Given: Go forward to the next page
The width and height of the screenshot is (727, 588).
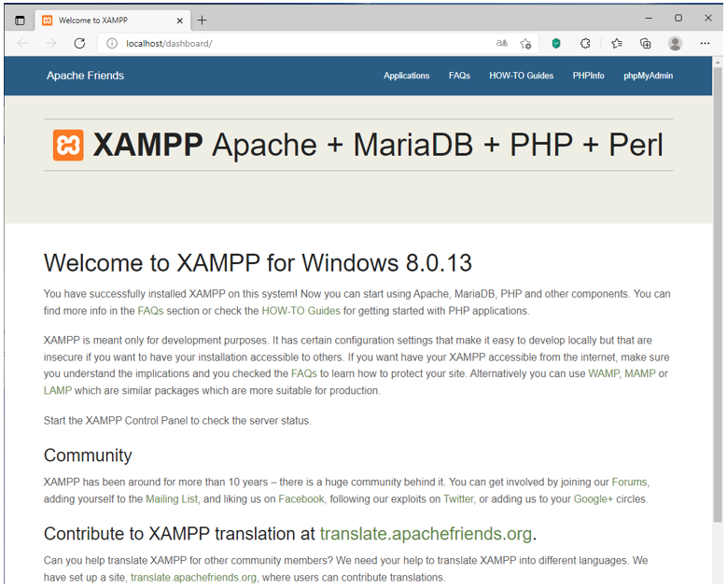Looking at the screenshot, I should tap(51, 44).
